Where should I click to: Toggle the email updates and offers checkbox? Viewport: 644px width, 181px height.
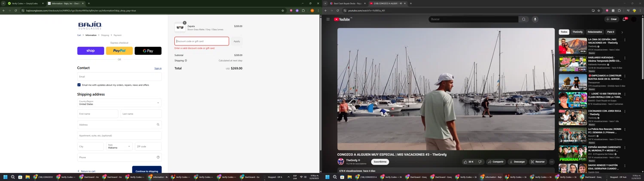click(x=79, y=85)
